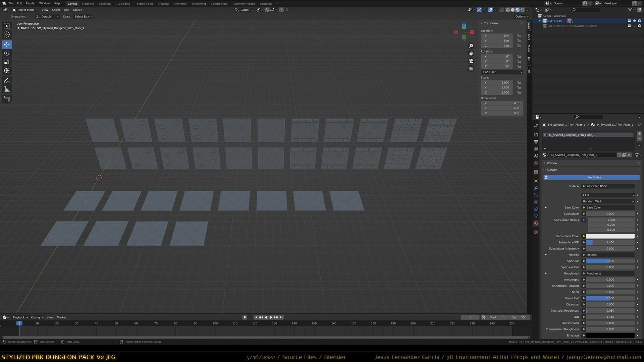Open Tool properties tab icon
The height and width of the screenshot is (362, 644).
pos(536,126)
